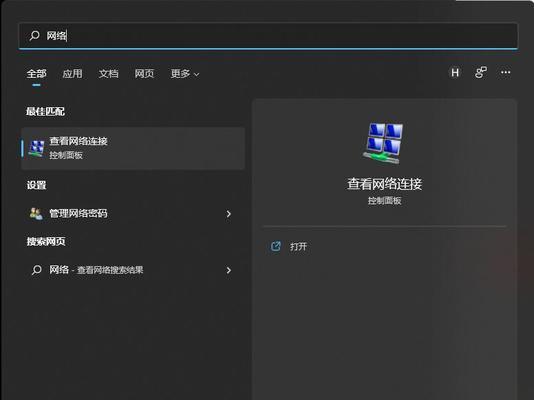Click the open external link icon

coord(276,246)
